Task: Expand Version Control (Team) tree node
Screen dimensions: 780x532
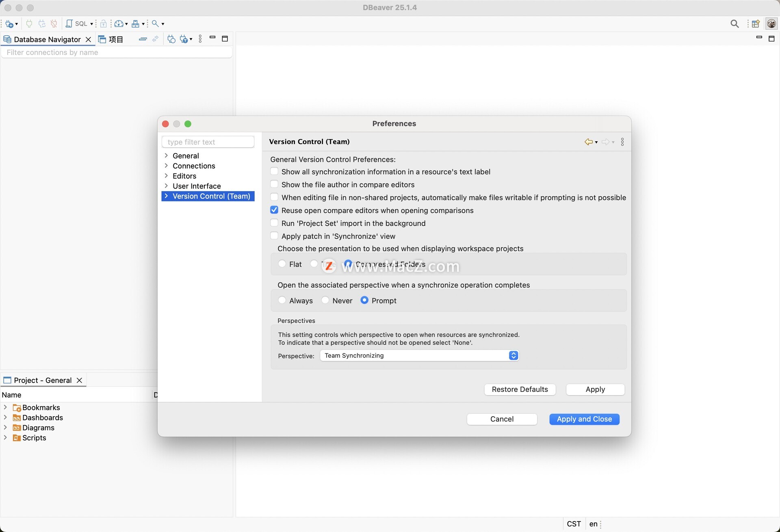Action: [166, 196]
